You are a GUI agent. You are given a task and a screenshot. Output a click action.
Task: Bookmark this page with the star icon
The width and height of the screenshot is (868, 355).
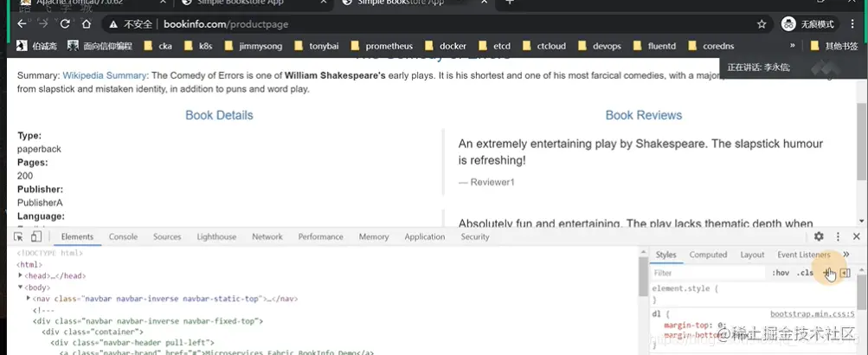point(762,24)
